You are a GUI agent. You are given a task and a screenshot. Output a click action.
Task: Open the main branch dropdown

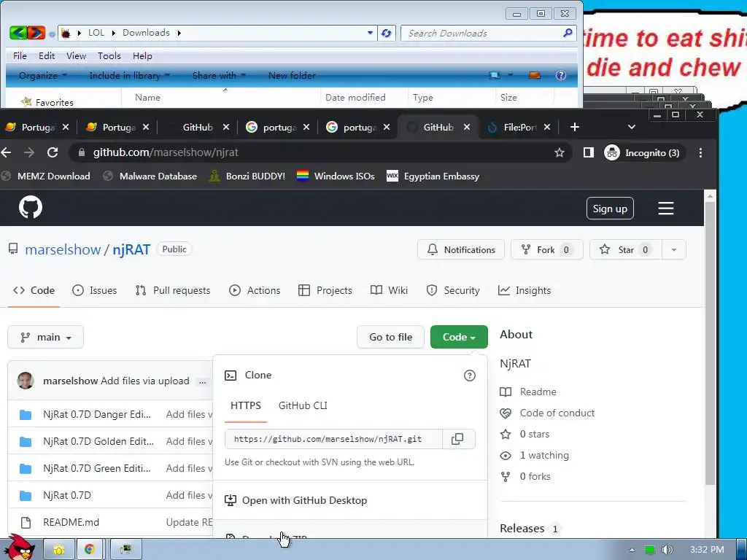click(46, 337)
